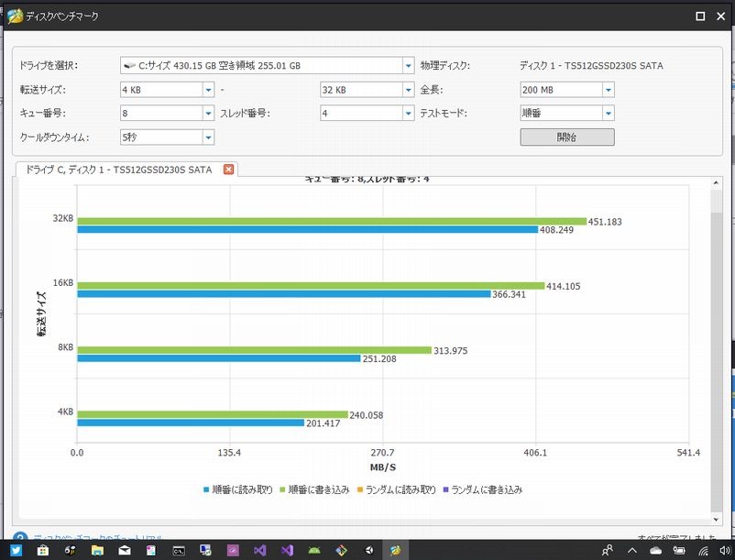This screenshot has height=560, width=735.
Task: Expand the クールダウンタイム 5秒 dropdown
Action: click(x=208, y=137)
